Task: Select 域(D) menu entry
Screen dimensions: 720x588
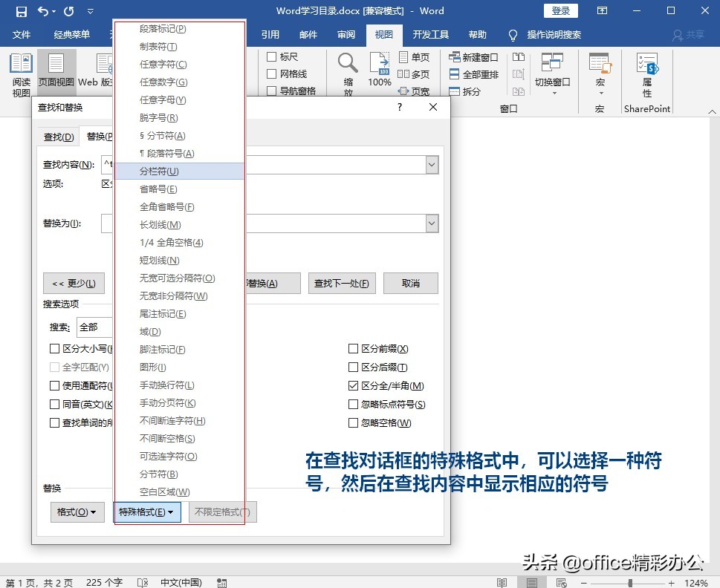Action: [x=179, y=331]
